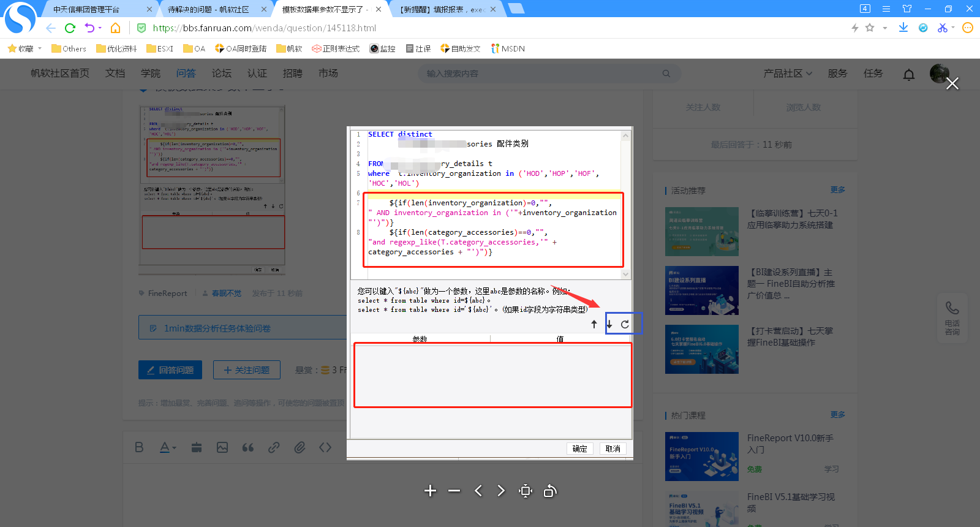Rotate the image in the viewer

pyautogui.click(x=550, y=491)
